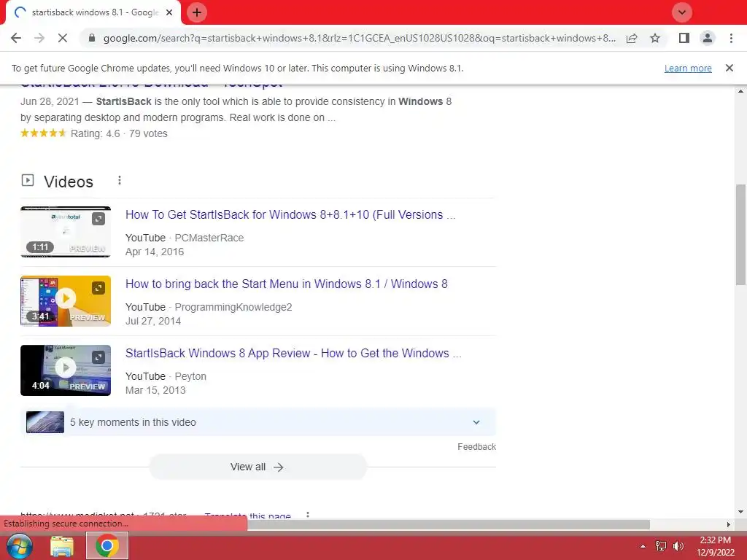Click 'ProgrammingKnowledge2' channel name
This screenshot has height=560, width=747.
pyautogui.click(x=233, y=307)
